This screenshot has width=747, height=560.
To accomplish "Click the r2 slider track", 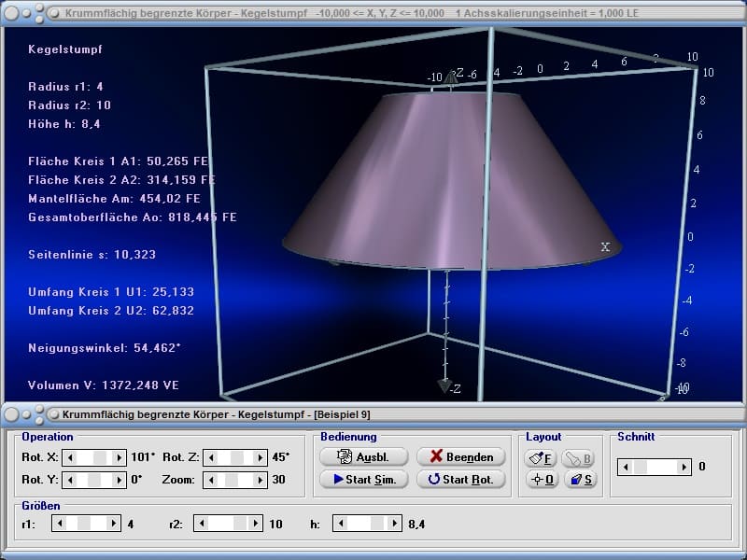I will [x=228, y=524].
